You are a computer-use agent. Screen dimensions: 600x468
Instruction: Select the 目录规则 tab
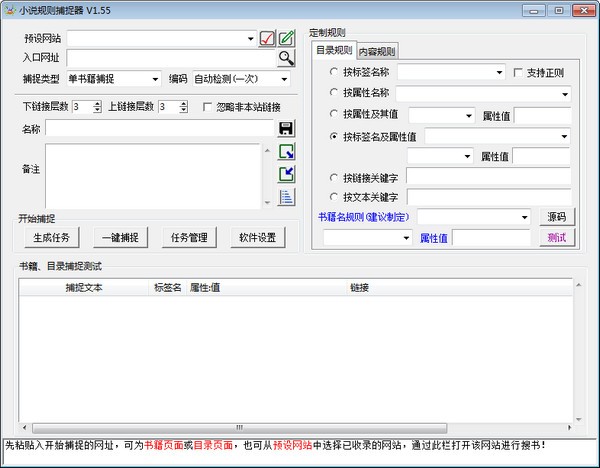pyautogui.click(x=334, y=50)
